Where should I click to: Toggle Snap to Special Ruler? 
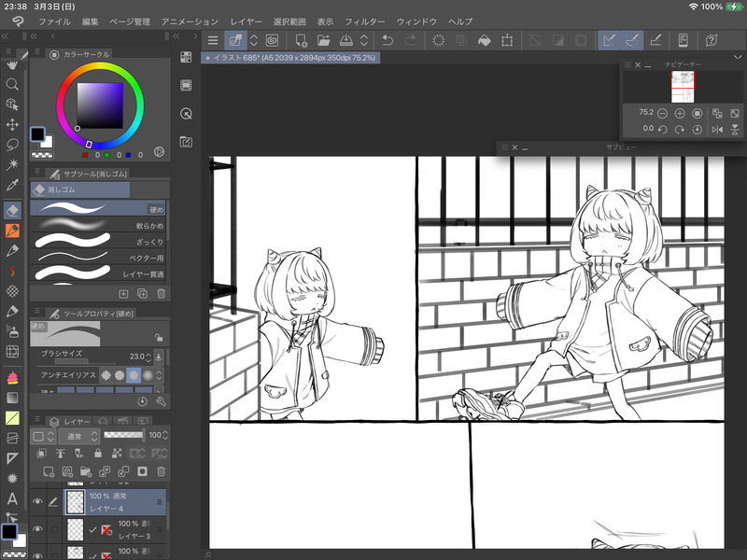pyautogui.click(x=632, y=40)
